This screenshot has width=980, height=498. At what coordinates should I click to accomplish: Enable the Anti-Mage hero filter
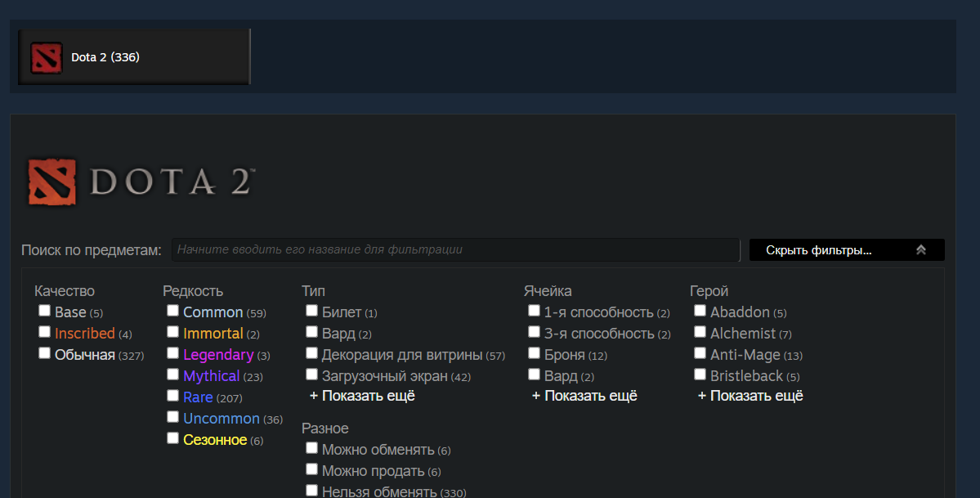(x=700, y=353)
